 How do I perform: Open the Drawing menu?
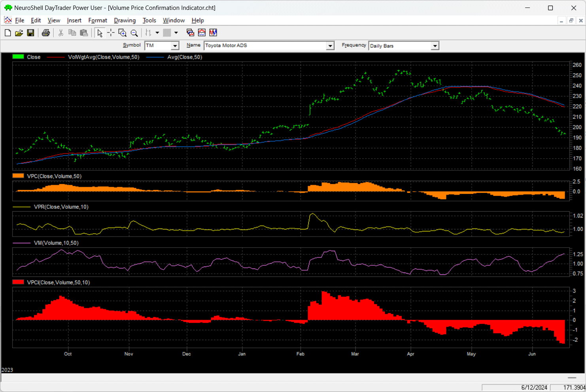tap(125, 21)
